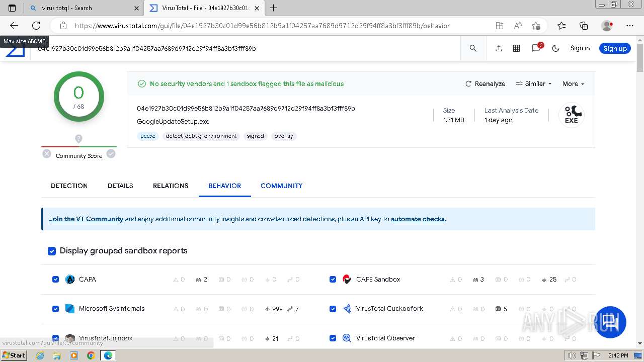Click the peexe tag
The width and height of the screenshot is (644, 362).
click(148, 136)
